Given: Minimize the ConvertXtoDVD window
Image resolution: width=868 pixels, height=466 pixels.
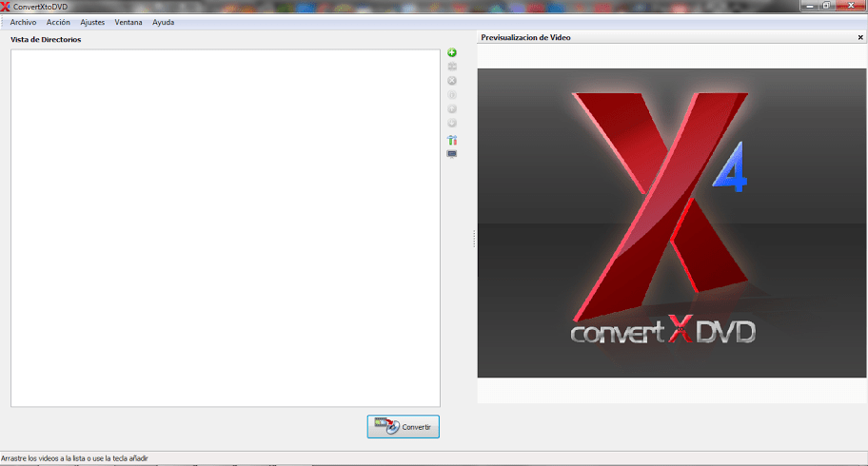Looking at the screenshot, I should click(x=810, y=6).
